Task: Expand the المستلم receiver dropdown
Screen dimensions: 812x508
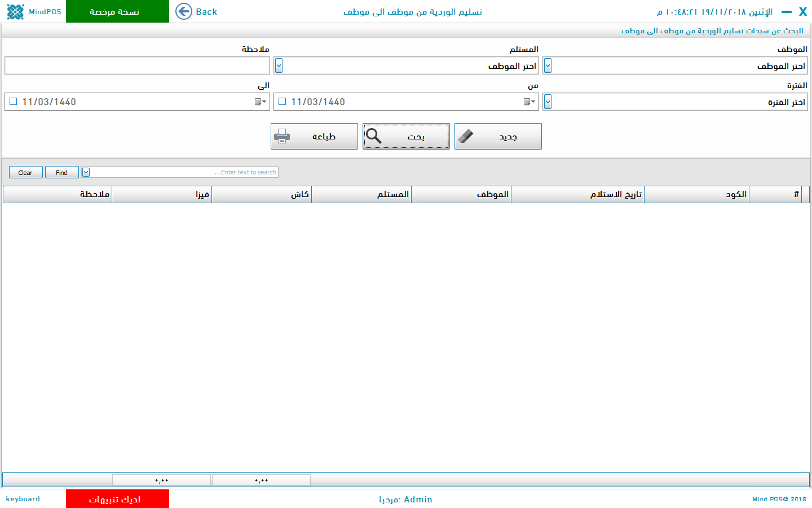Action: pos(279,65)
